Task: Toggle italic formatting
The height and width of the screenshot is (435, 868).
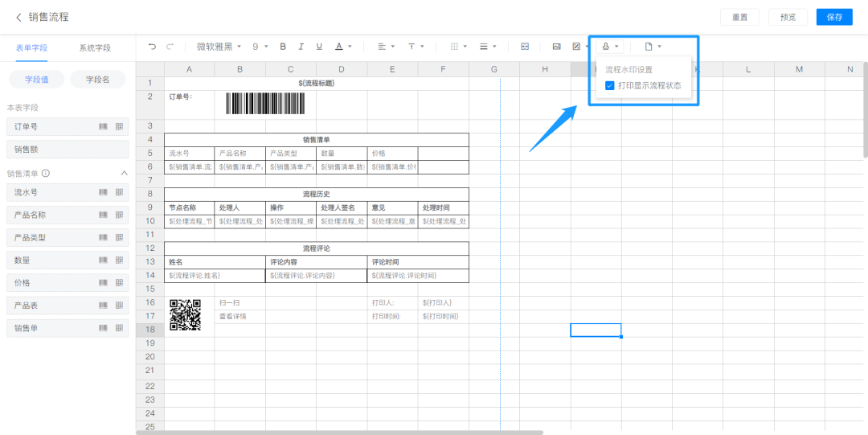Action: 301,47
